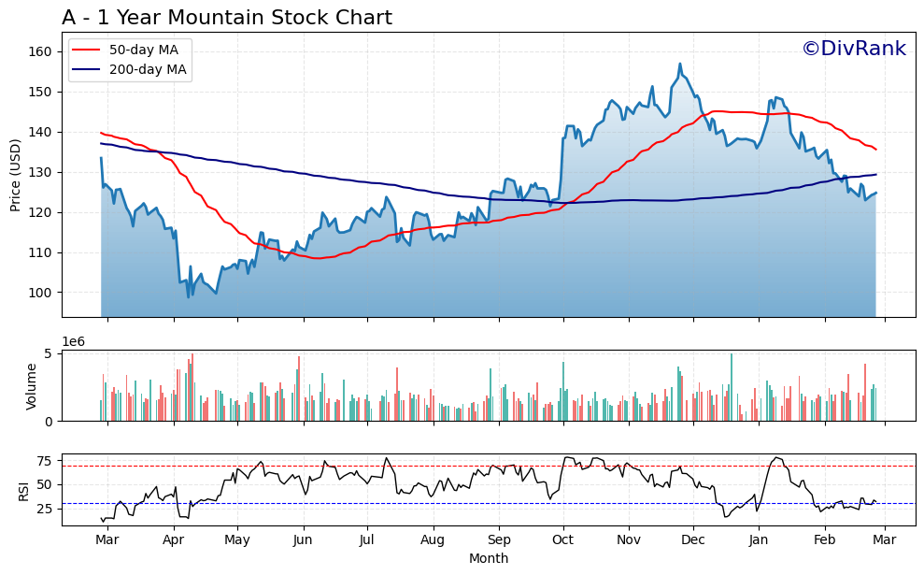
Task: Select the Mar month axis label
Action: click(x=108, y=539)
